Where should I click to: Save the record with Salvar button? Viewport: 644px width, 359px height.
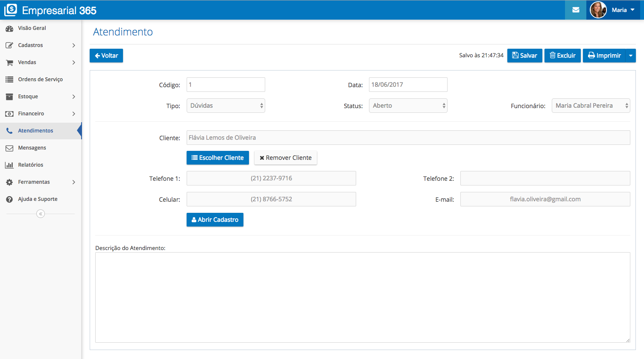point(525,56)
